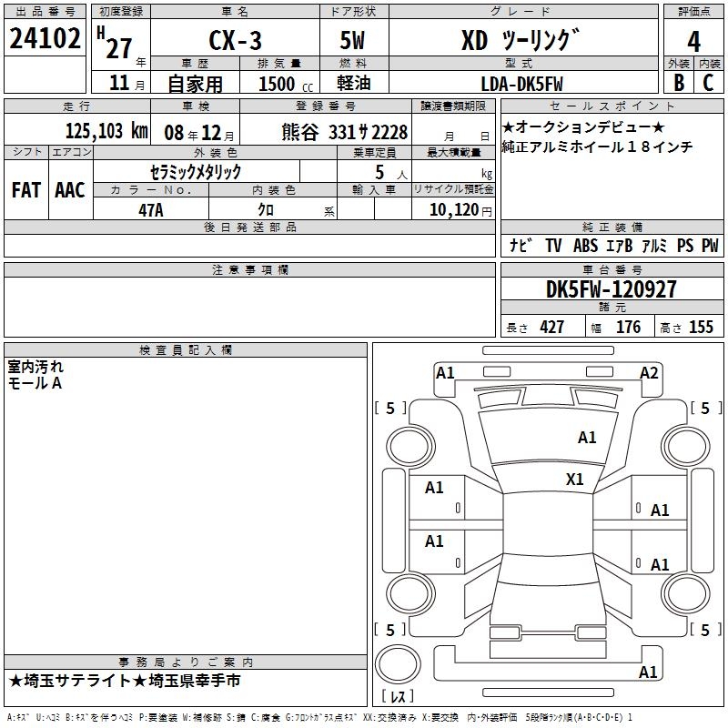Screen dimensions: 728x728
Task: Select inspector note モール A
Action: pyautogui.click(x=35, y=383)
